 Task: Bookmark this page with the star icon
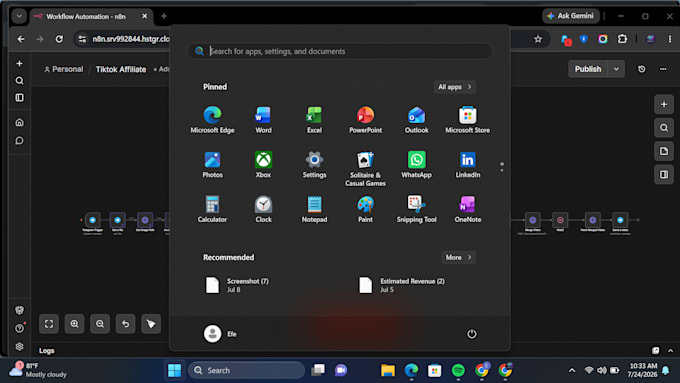click(x=538, y=39)
